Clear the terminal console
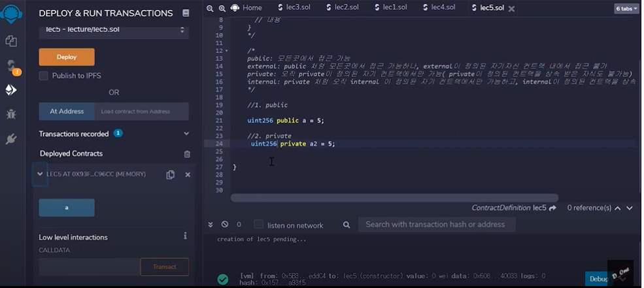Viewport: 644px width, 288px height. 225,225
